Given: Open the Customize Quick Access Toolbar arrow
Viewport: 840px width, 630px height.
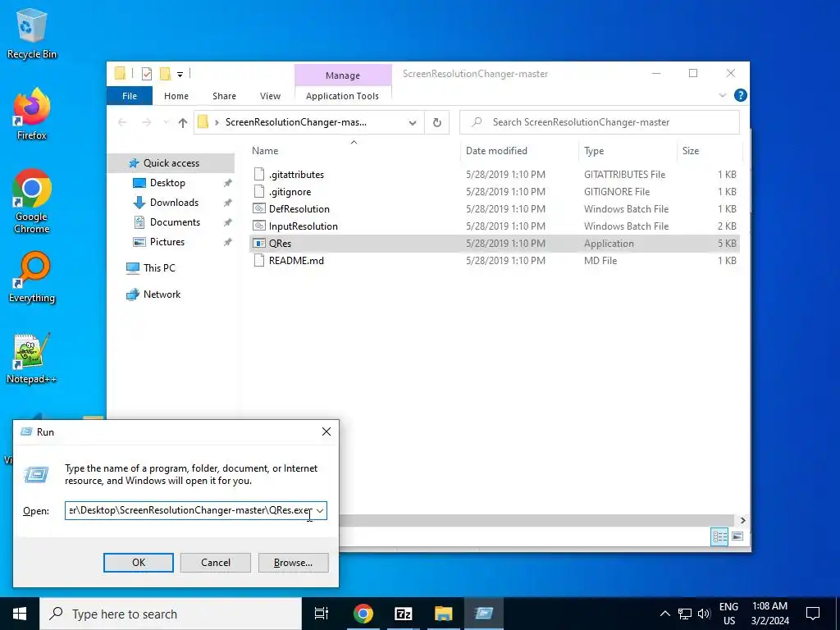Looking at the screenshot, I should [x=180, y=75].
